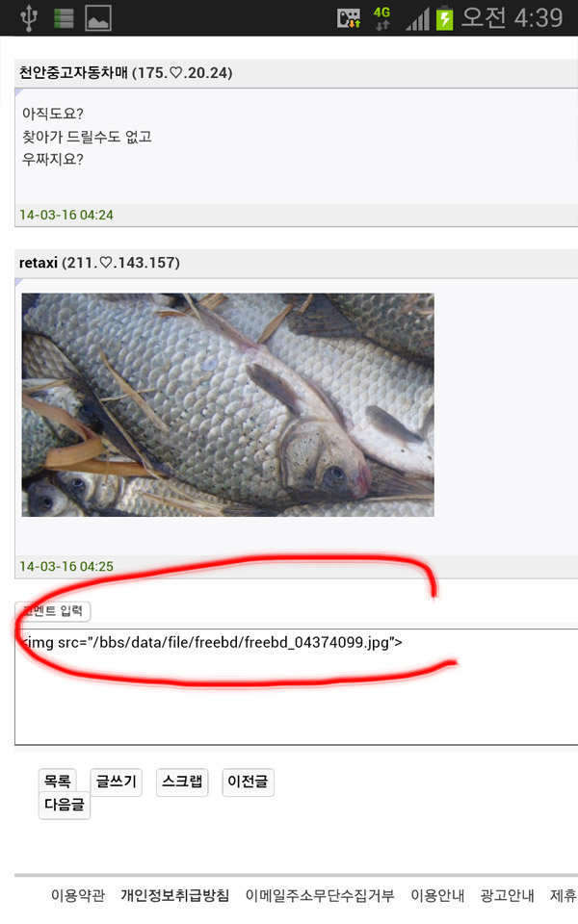Viewport: 578px width, 924px height.
Task: Tap the data transfer icon left of 4G
Action: pyautogui.click(x=349, y=18)
